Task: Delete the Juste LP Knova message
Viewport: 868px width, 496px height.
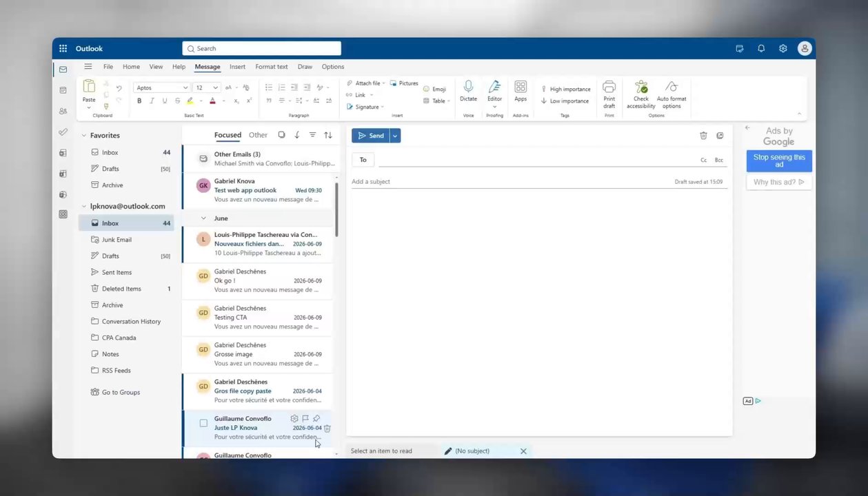Action: [x=327, y=428]
